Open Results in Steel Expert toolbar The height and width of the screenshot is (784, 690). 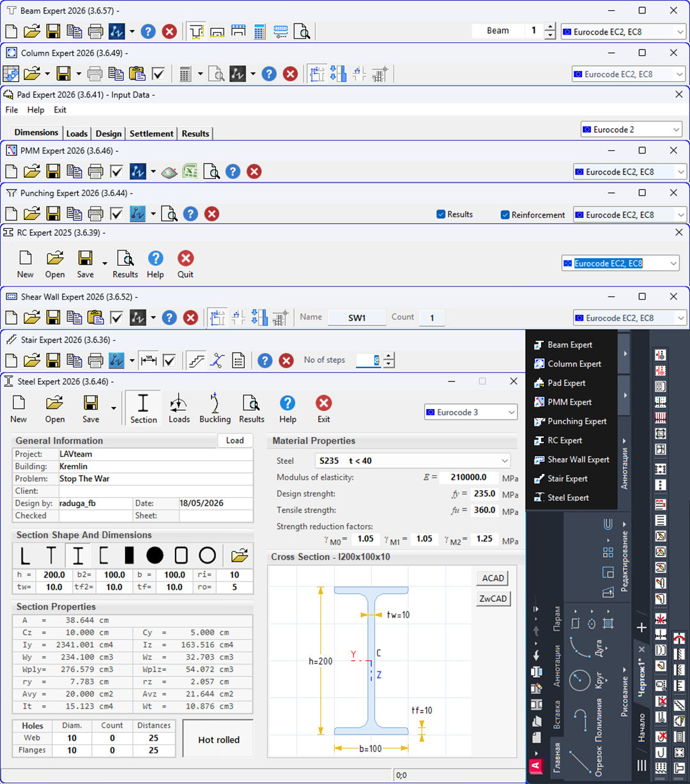point(252,408)
